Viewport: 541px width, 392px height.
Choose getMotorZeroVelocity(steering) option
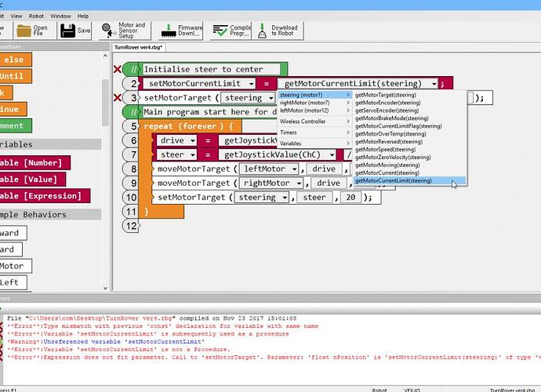[393, 158]
